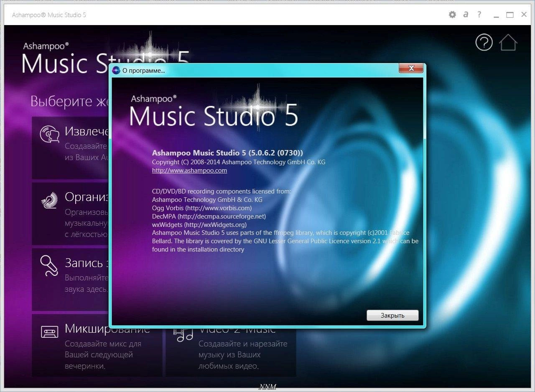This screenshot has height=392, width=535.
Task: Click the Закрыть button
Action: click(392, 316)
